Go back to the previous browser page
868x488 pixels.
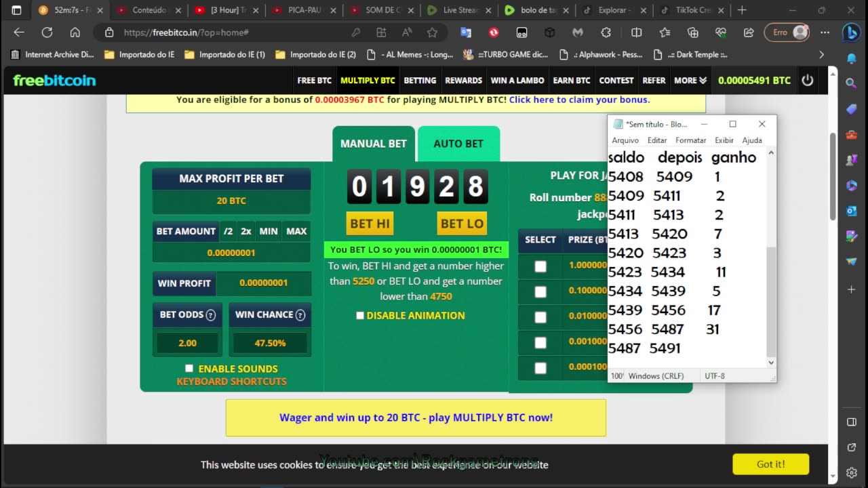pyautogui.click(x=19, y=33)
